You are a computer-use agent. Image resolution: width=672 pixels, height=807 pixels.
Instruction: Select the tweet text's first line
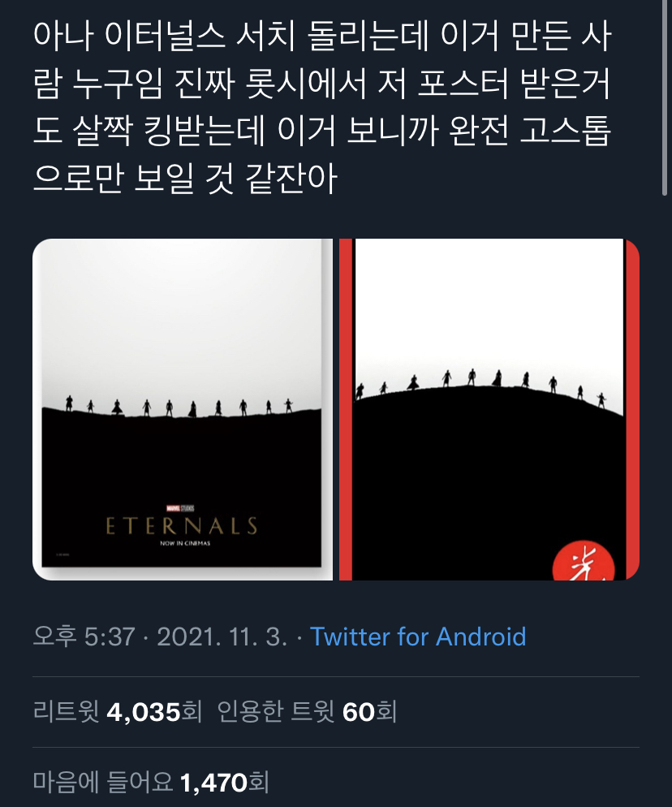tap(322, 37)
